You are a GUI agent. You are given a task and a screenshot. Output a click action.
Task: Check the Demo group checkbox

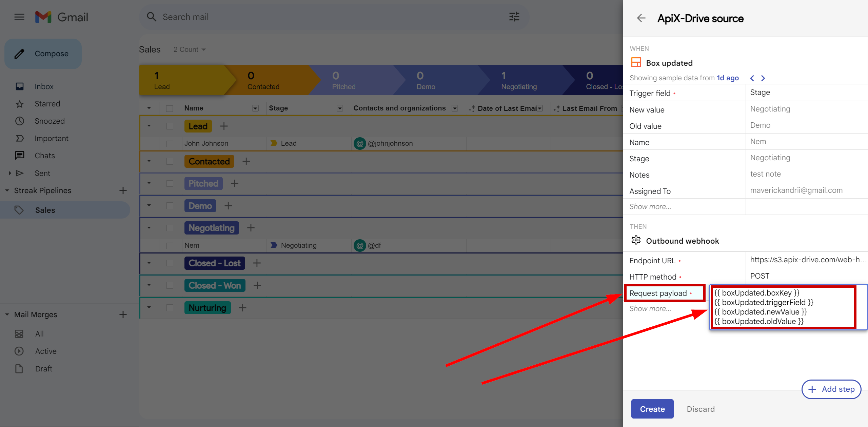(x=170, y=206)
